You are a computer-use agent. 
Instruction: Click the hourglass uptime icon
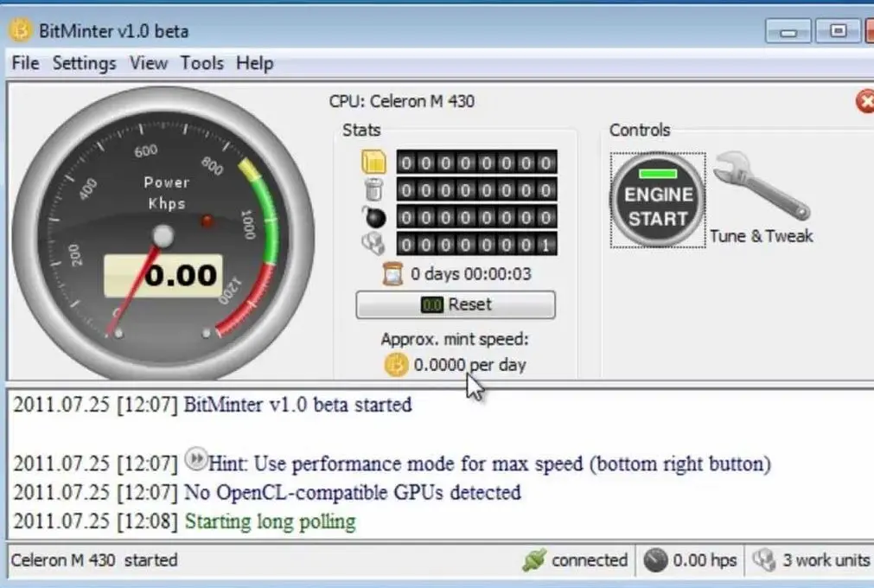click(393, 273)
